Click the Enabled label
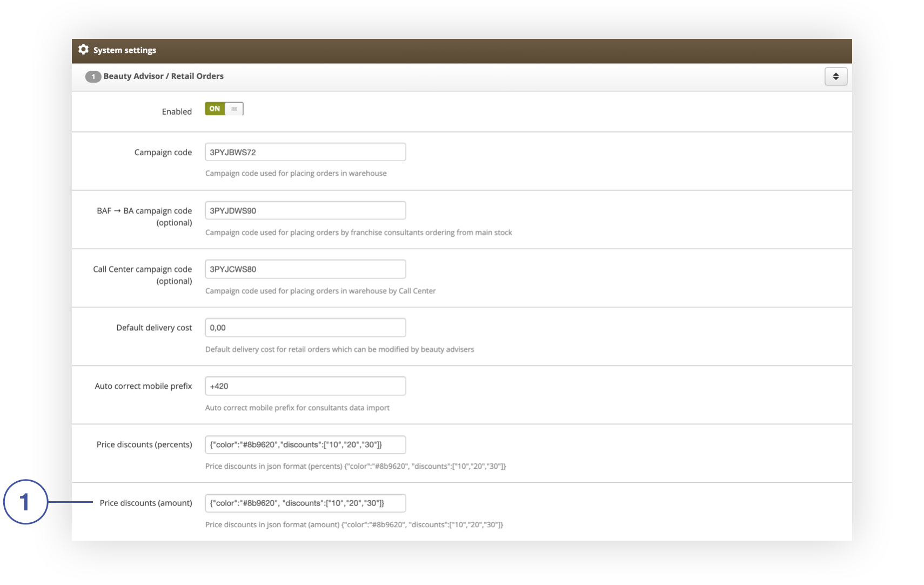 coord(177,111)
